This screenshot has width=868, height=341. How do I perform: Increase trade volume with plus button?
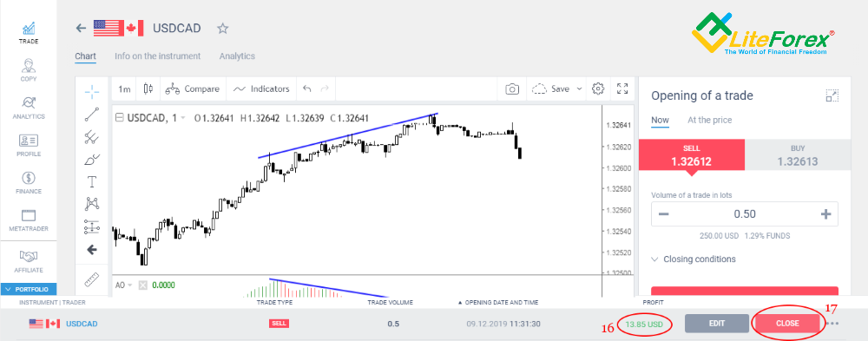[x=826, y=214]
